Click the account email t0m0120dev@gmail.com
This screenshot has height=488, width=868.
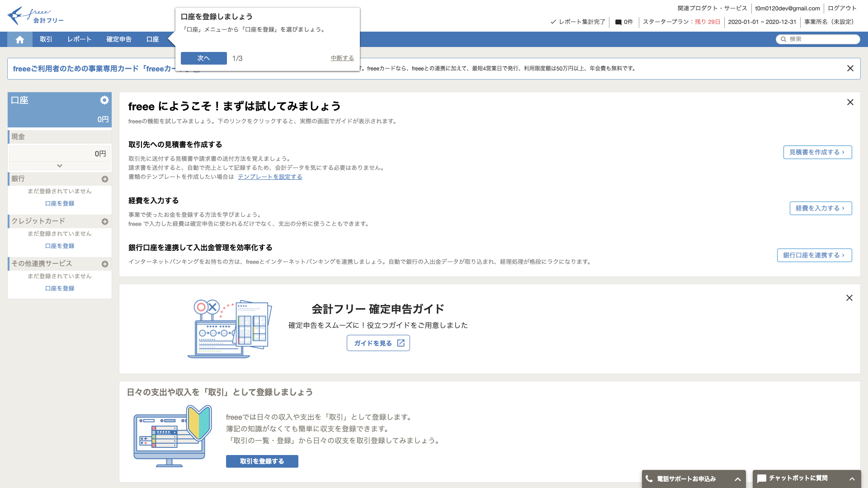click(x=787, y=8)
